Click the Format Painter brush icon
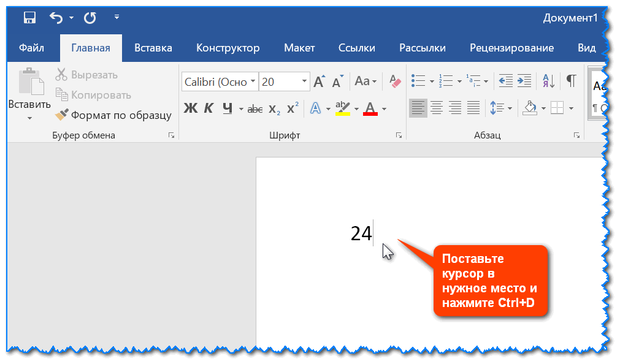The height and width of the screenshot is (364, 620). [x=62, y=115]
